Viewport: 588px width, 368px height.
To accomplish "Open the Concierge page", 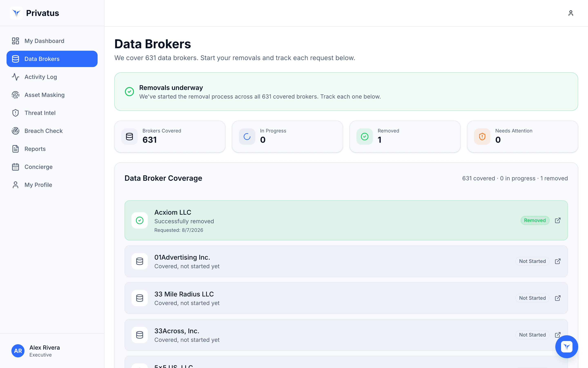I will (x=52, y=167).
